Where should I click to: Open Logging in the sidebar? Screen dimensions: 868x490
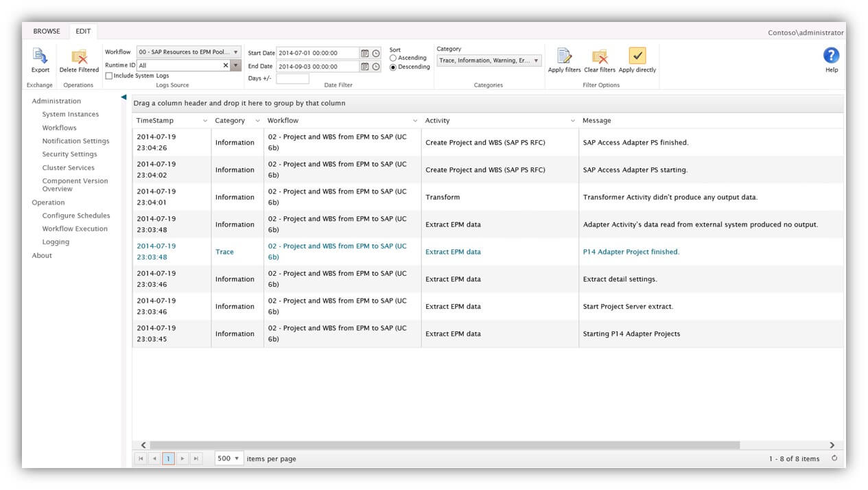[x=56, y=242]
